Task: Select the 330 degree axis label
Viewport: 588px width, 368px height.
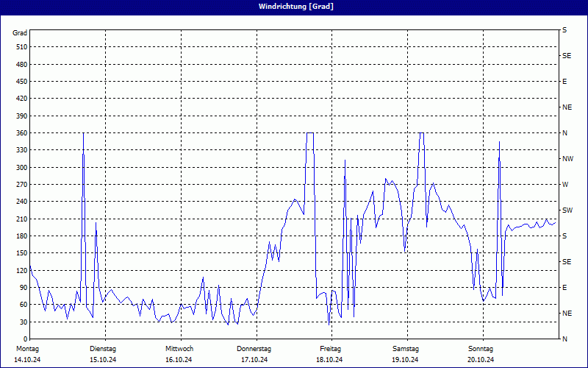Action: click(x=22, y=150)
